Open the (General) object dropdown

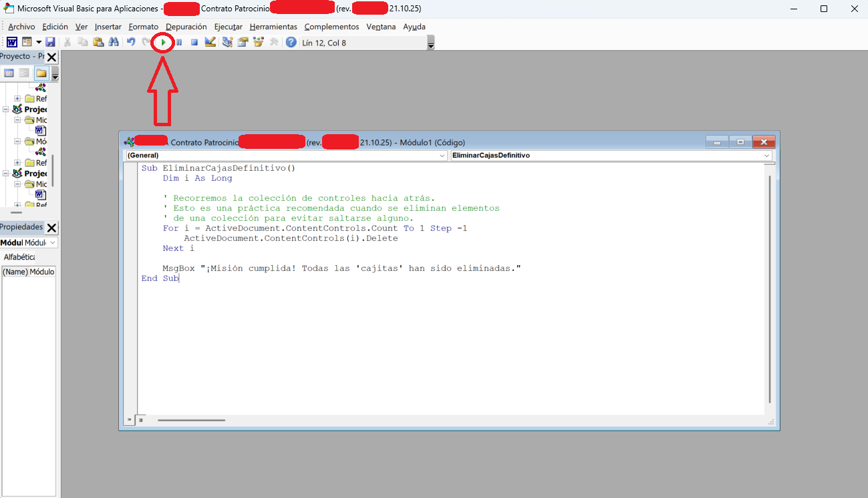[x=442, y=155]
